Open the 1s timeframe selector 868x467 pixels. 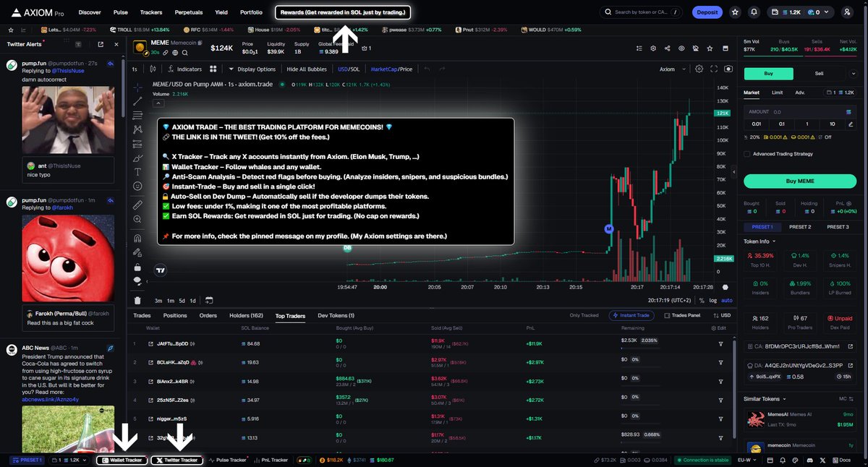pos(135,69)
